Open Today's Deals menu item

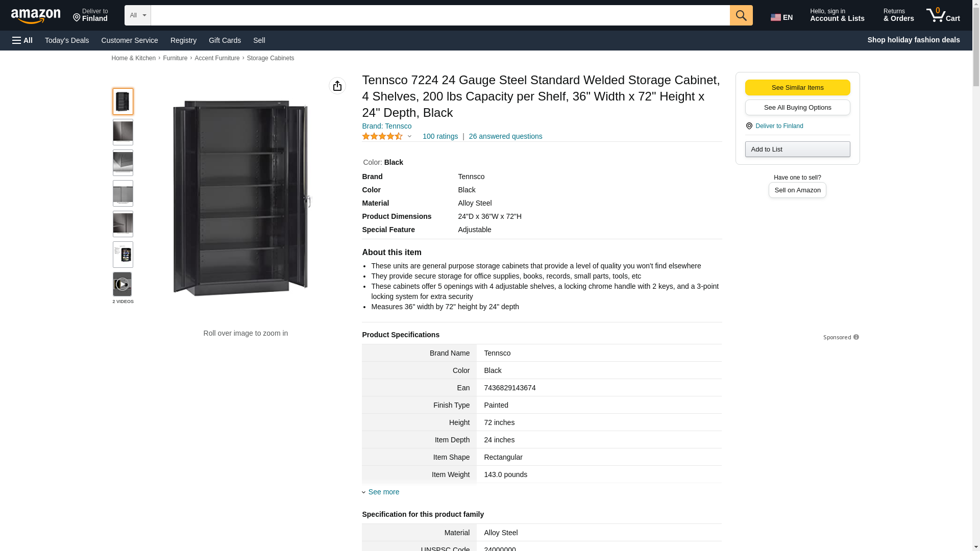(67, 40)
